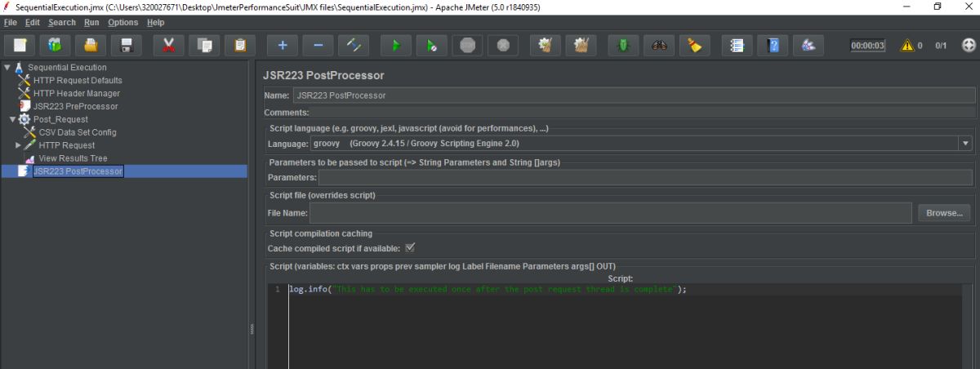Click the Clear broom icon

[545, 46]
